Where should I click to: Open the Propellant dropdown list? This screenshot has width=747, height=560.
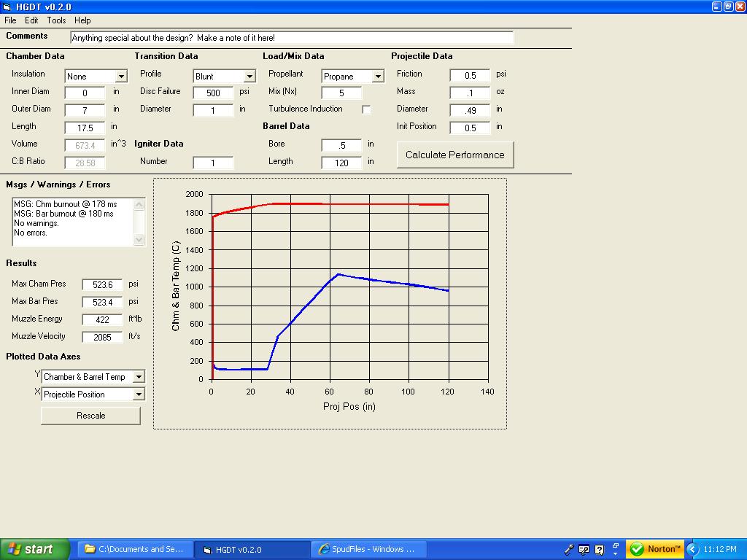click(378, 77)
